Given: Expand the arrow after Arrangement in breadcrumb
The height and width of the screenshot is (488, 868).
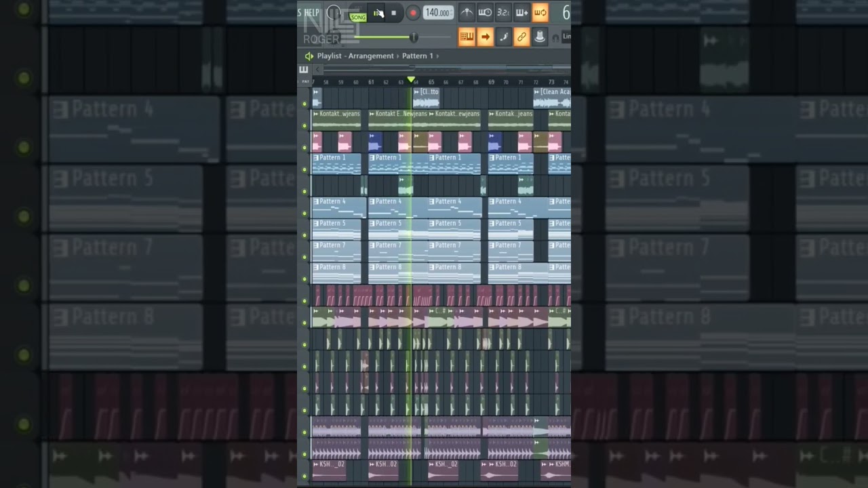Looking at the screenshot, I should (x=398, y=56).
